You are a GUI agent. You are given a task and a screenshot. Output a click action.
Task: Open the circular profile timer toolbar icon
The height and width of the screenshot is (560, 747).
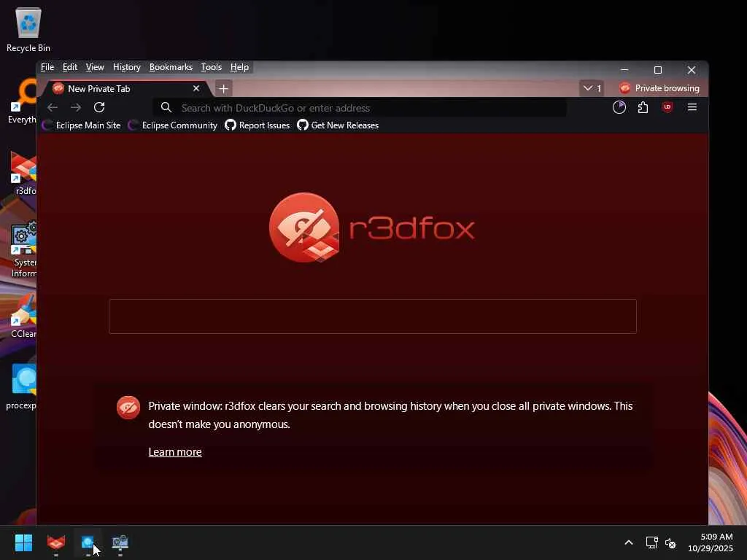(619, 108)
